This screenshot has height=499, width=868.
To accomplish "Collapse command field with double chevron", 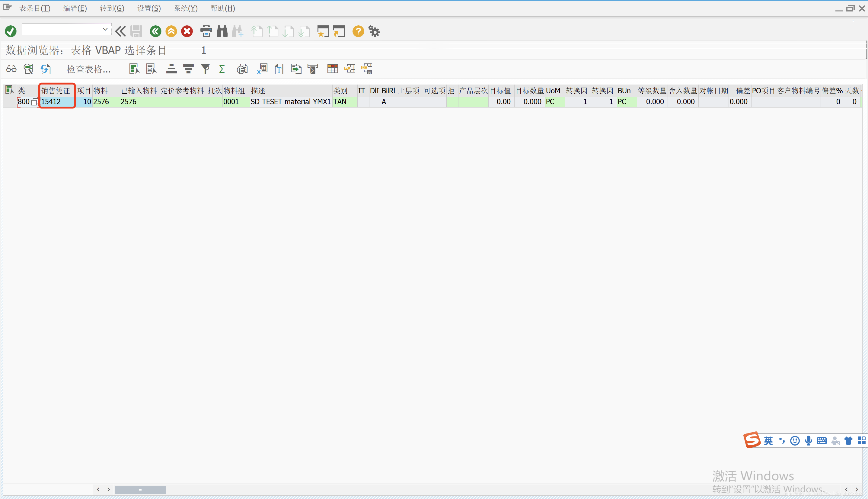I will [x=120, y=31].
